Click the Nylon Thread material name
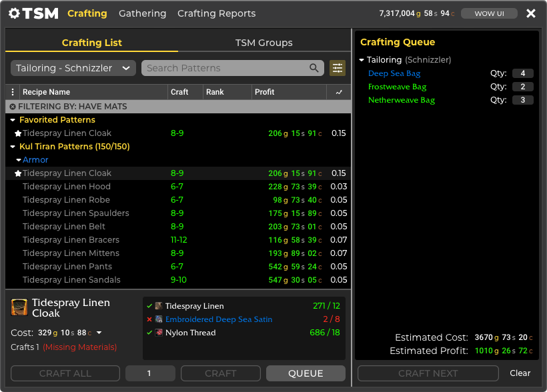The width and height of the screenshot is (547, 392). [x=191, y=333]
